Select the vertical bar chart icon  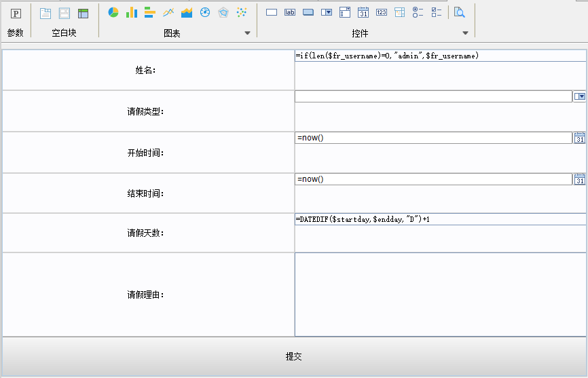point(132,12)
